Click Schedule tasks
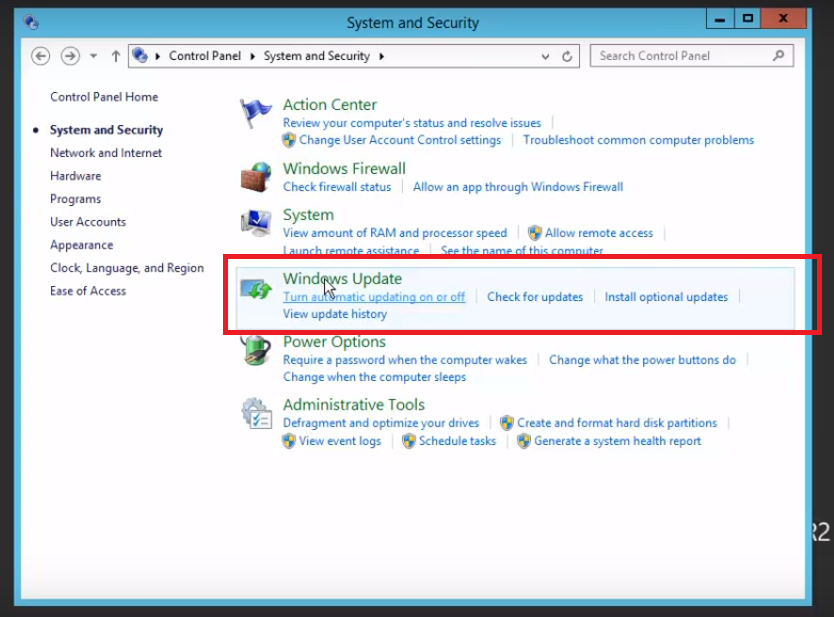834x617 pixels. 457,441
